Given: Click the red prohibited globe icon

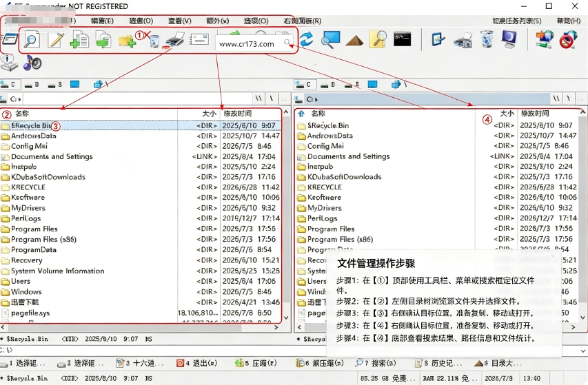Looking at the screenshot, I should click(569, 40).
